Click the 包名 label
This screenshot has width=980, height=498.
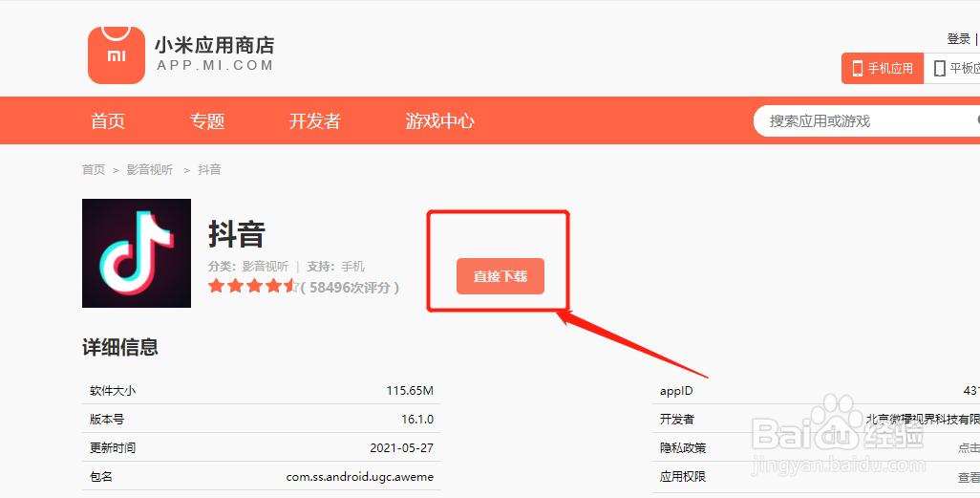pyautogui.click(x=100, y=477)
